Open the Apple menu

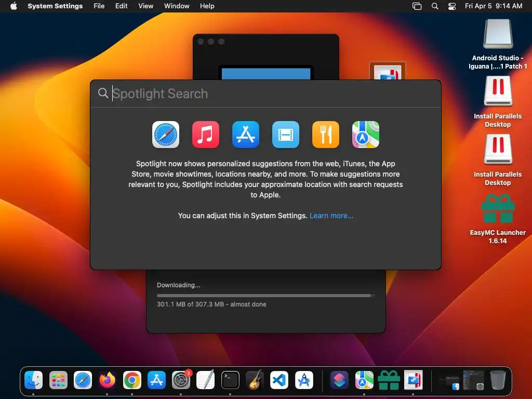(x=14, y=6)
